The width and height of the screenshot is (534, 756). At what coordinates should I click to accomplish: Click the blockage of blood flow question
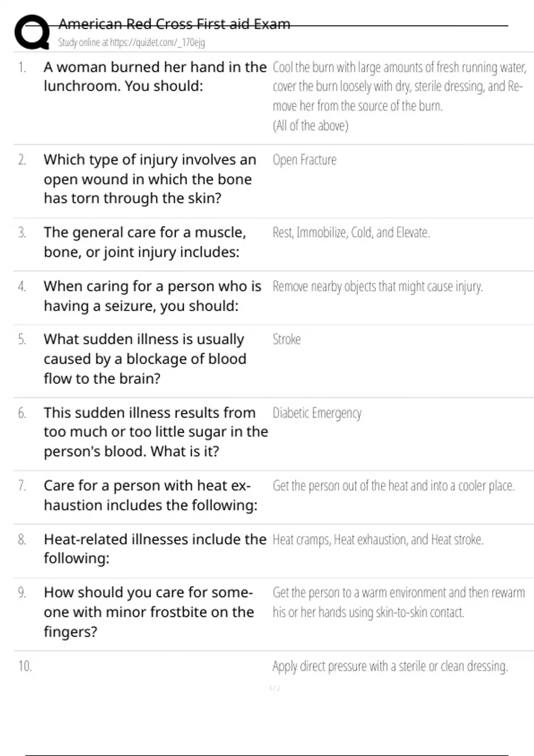145,359
